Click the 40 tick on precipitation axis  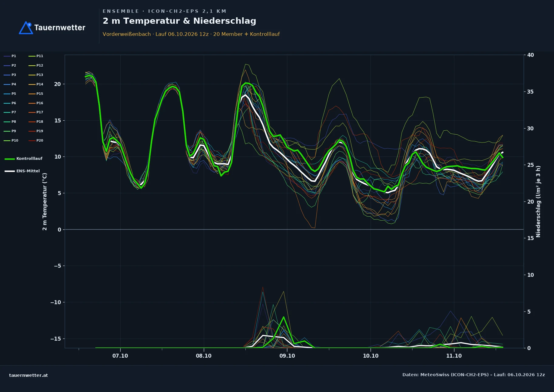coord(531,55)
